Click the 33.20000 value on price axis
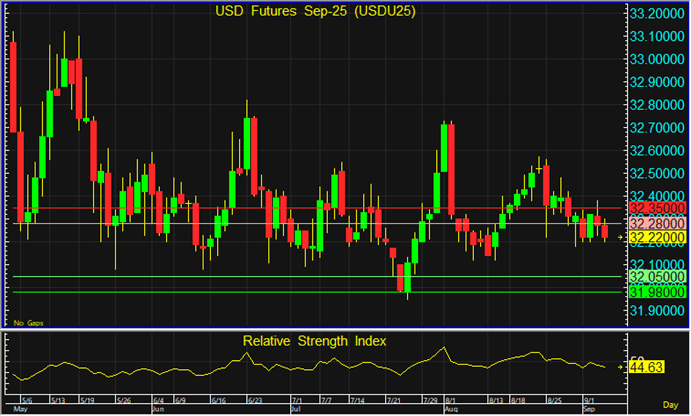The height and width of the screenshot is (416, 691). pyautogui.click(x=656, y=14)
